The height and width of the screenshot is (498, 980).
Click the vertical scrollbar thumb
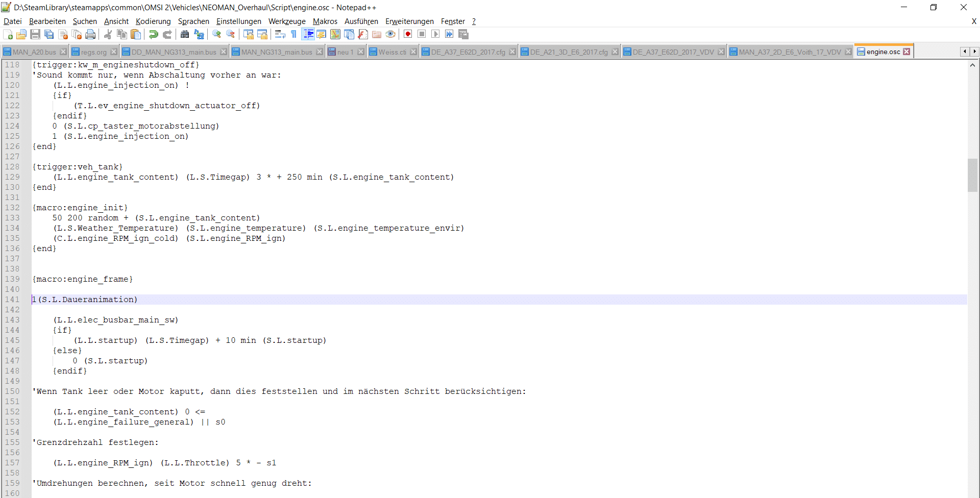point(972,175)
